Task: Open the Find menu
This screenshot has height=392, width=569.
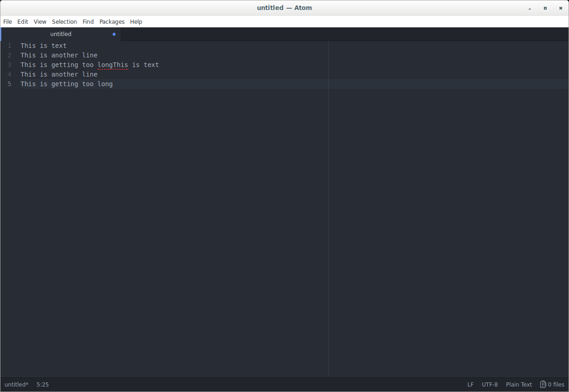Action: click(x=88, y=21)
